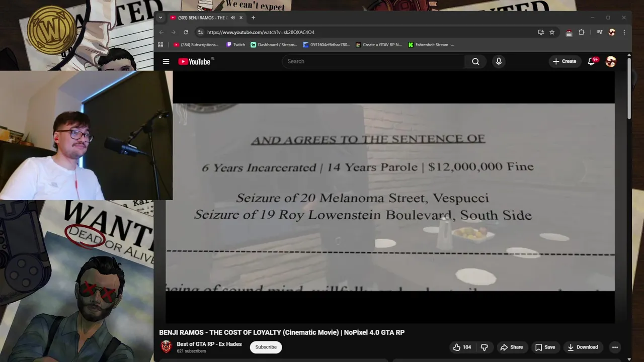Like the video with thumbs up

(462, 347)
